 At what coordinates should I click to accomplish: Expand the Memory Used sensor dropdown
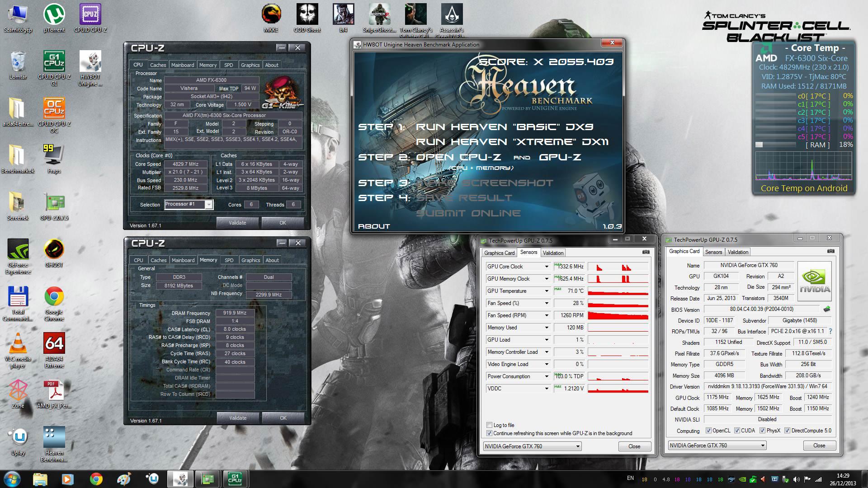[x=546, y=328]
